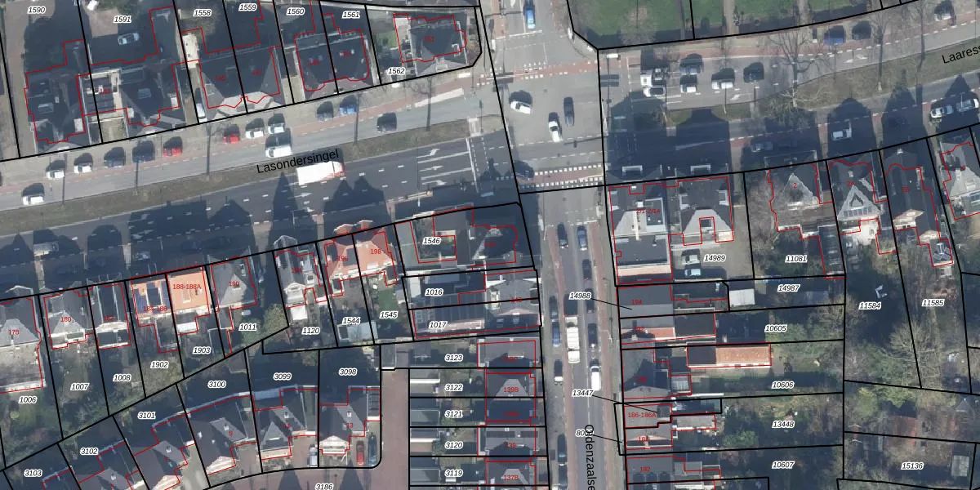Image resolution: width=980 pixels, height=490 pixels.
Task: Select parcel 13448
Action: click(x=782, y=424)
